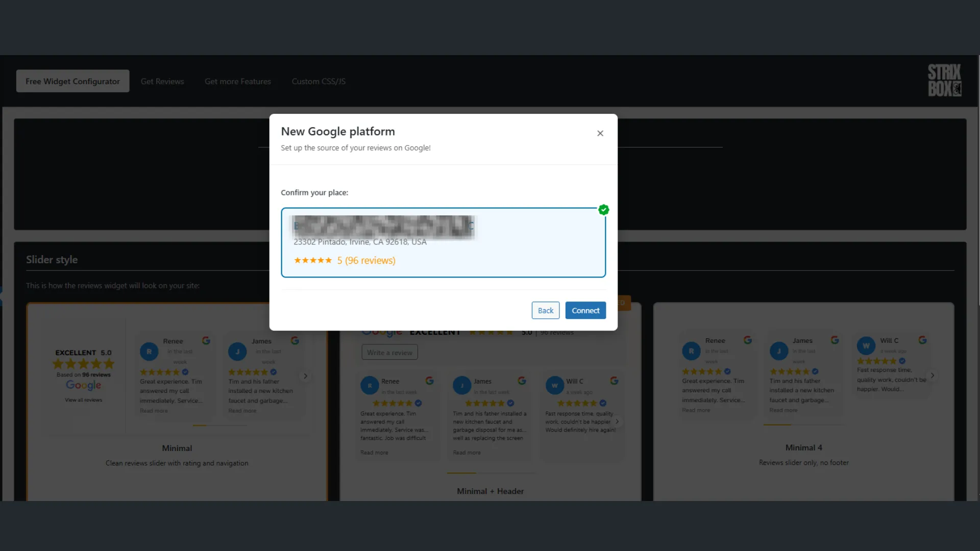Click James's avatar in Minimal + Header widget

(x=462, y=386)
